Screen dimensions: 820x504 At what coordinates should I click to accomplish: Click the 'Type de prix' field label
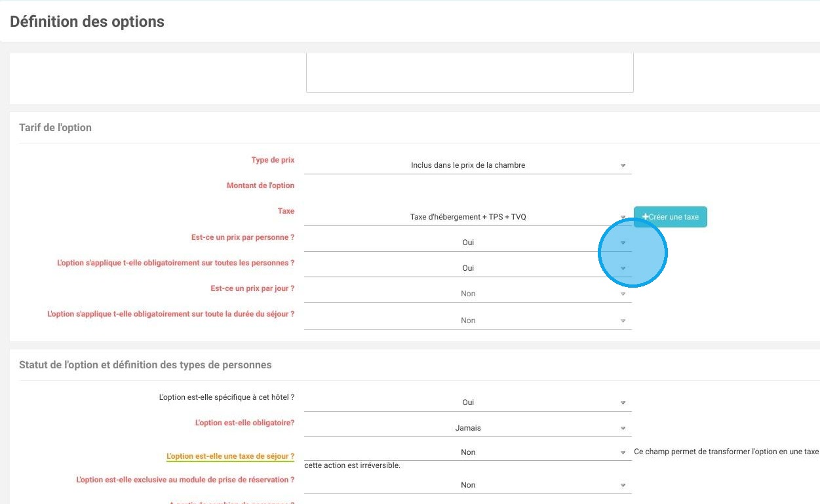[273, 160]
